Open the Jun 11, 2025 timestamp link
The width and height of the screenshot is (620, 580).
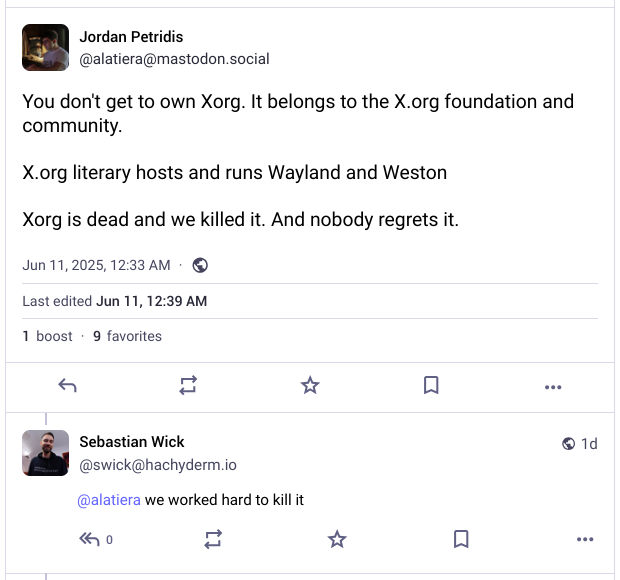click(x=96, y=265)
